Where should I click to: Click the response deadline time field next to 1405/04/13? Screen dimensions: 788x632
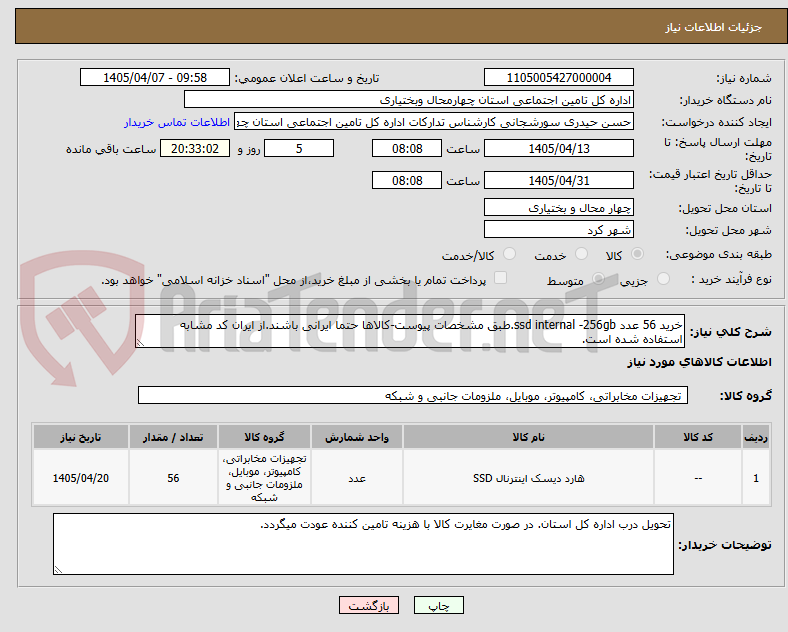[407, 148]
